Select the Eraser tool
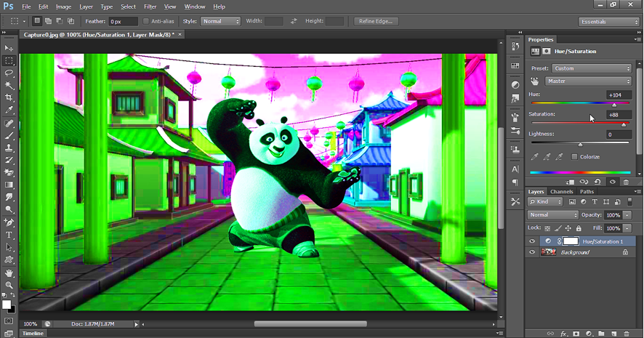This screenshot has height=338, width=644. [x=9, y=172]
